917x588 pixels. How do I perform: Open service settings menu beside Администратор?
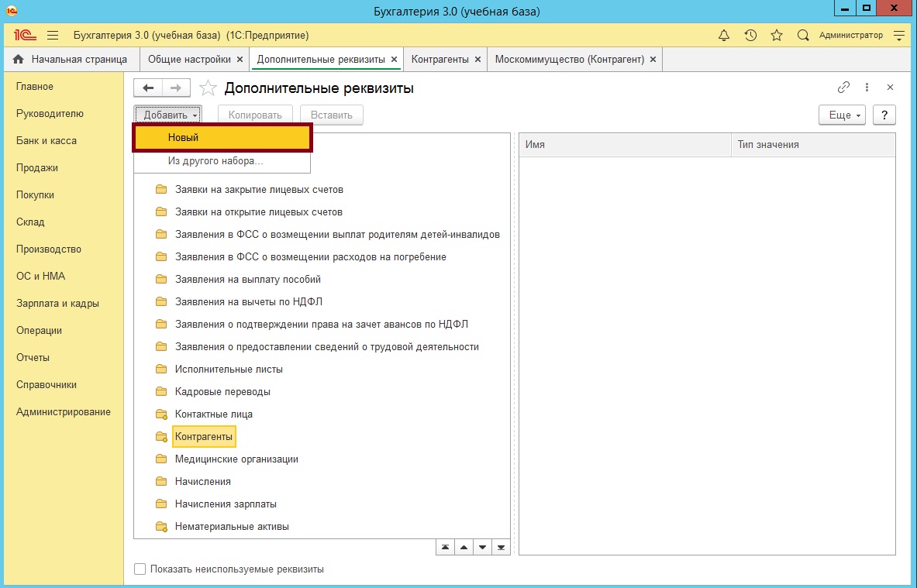(899, 36)
